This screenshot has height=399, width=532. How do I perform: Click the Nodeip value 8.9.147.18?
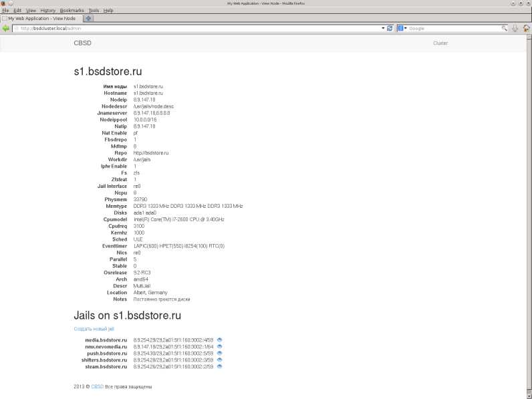click(x=144, y=100)
